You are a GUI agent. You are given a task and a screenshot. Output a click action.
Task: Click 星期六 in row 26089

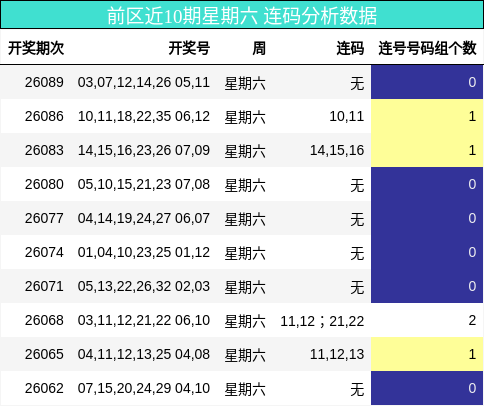point(245,83)
